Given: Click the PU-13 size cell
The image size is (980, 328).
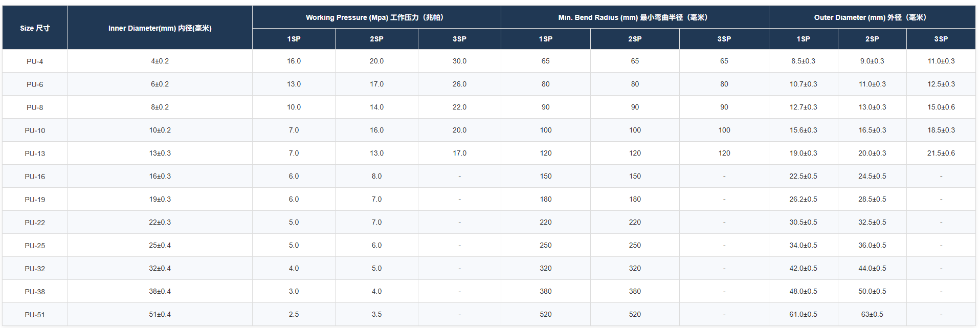Looking at the screenshot, I should (x=35, y=154).
